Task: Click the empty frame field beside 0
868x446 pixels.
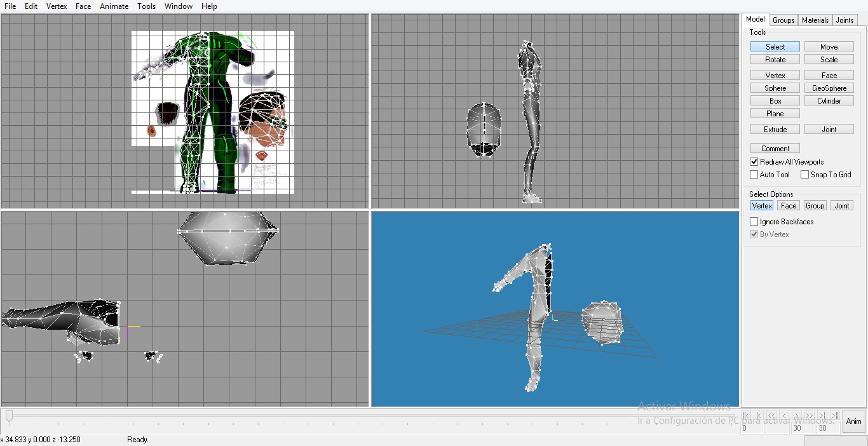Action: tap(777, 428)
